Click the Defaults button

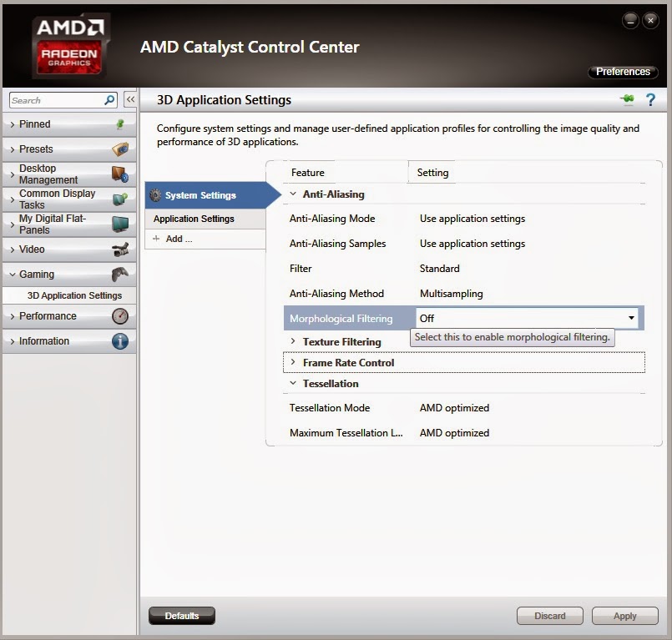(182, 616)
